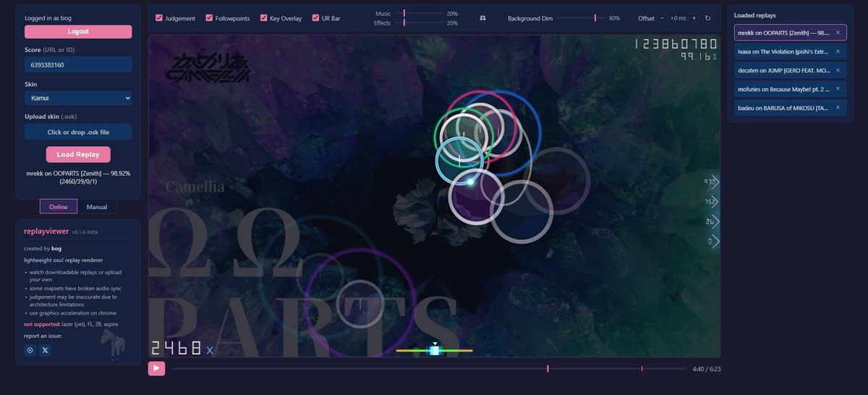Decrease offset with the minus button
Screen dimensions: 868x395
click(x=663, y=18)
